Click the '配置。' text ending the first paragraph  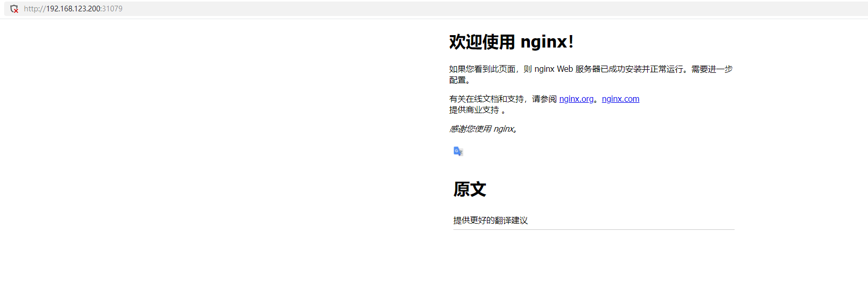point(460,80)
